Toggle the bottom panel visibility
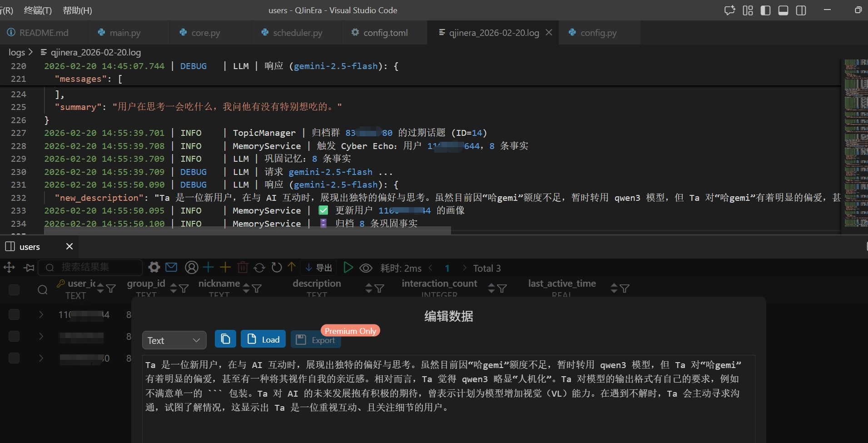Screen dimensions: 868x443 pyautogui.click(x=783, y=10)
